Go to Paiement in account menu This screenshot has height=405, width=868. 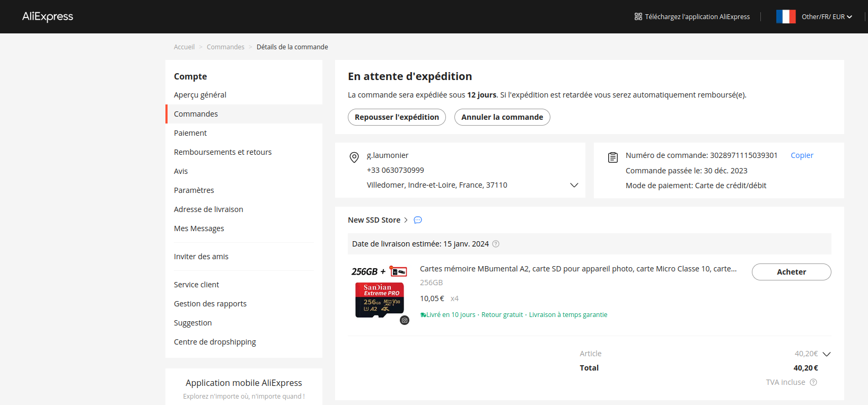point(190,133)
